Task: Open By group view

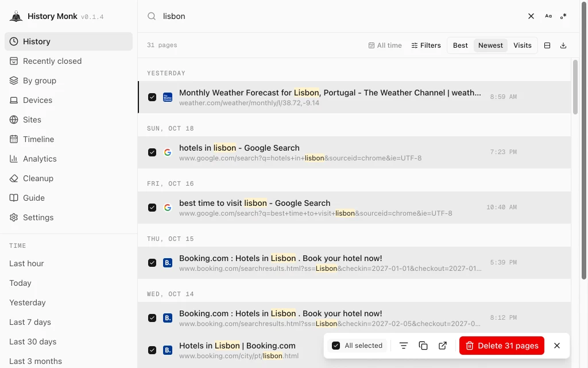Action: (x=69, y=80)
